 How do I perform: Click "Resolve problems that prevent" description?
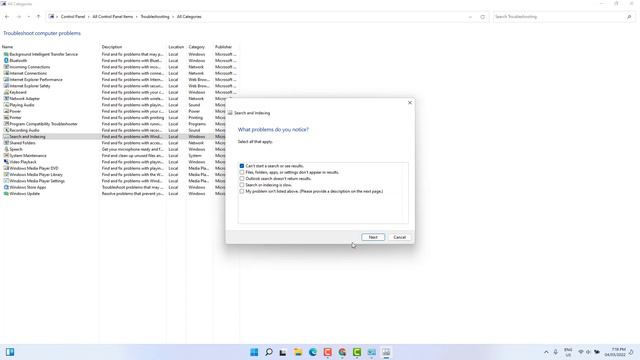pyautogui.click(x=133, y=193)
